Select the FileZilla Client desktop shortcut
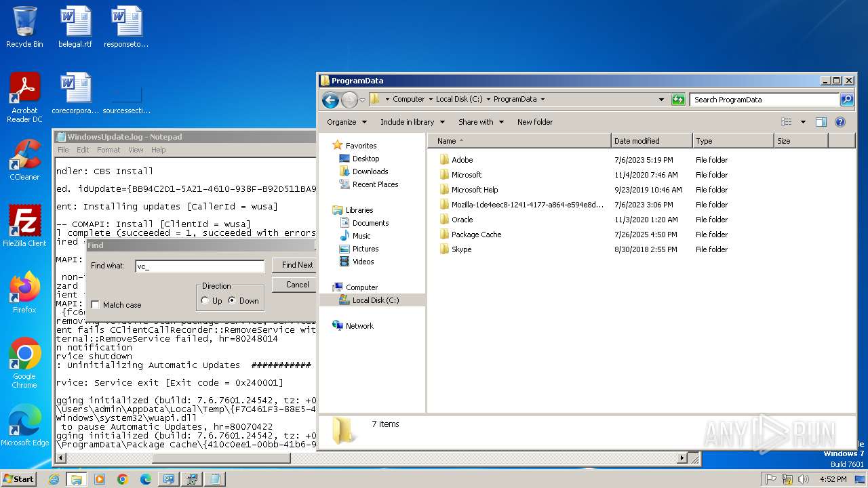 click(24, 226)
